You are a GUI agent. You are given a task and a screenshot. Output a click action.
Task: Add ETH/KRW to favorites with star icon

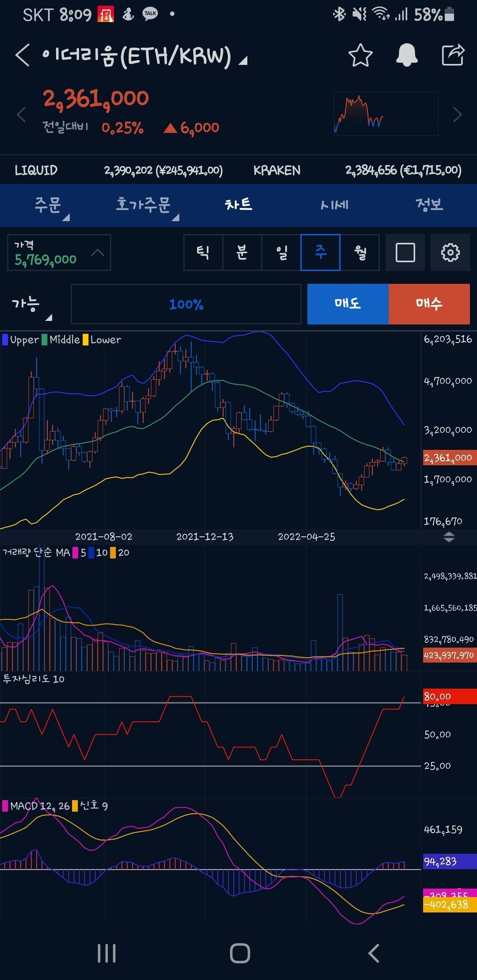click(360, 56)
